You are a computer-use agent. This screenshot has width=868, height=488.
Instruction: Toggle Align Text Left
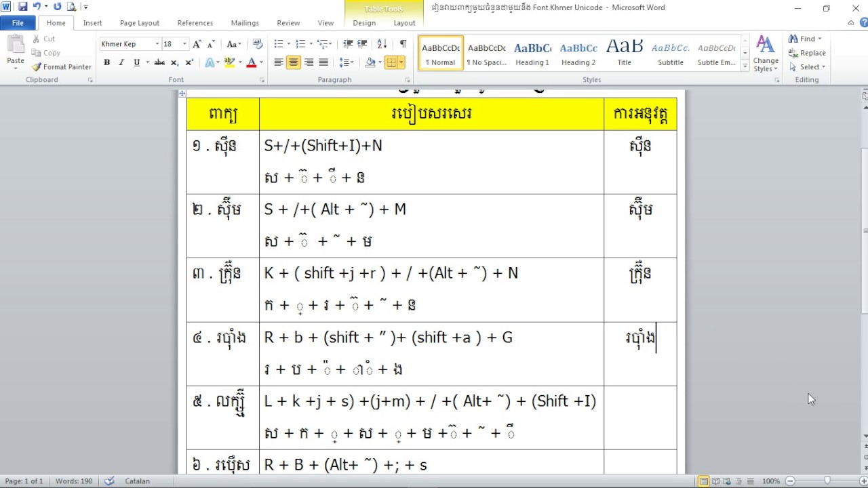(x=279, y=62)
